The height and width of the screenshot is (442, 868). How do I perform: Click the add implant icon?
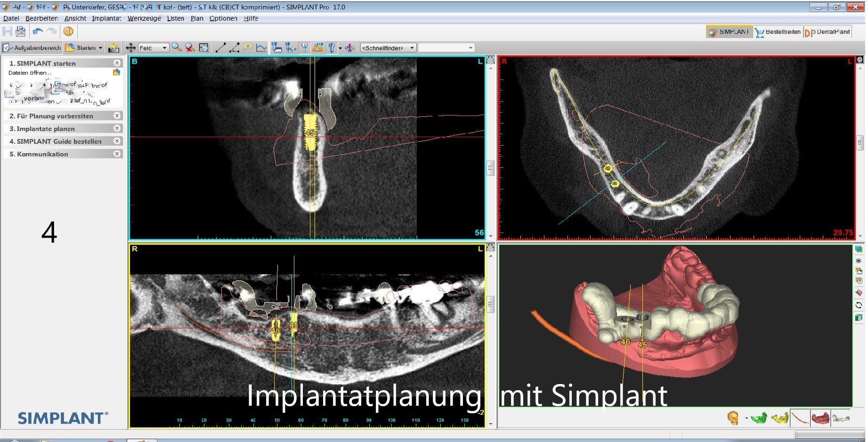[x=277, y=48]
